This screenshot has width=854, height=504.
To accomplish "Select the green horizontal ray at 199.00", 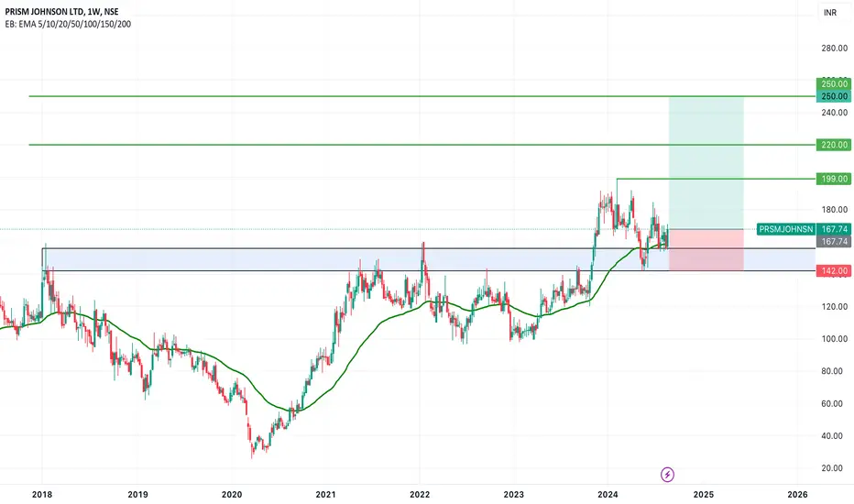I will [x=717, y=179].
